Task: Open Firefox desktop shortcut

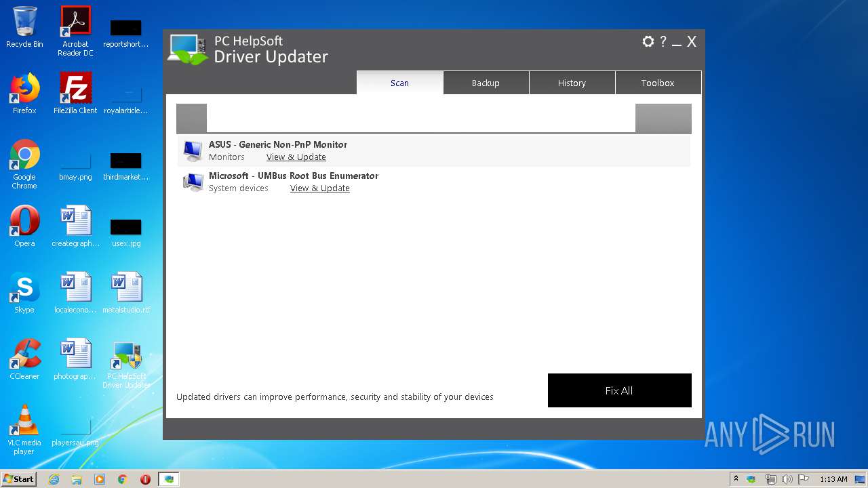Action: pos(24,94)
